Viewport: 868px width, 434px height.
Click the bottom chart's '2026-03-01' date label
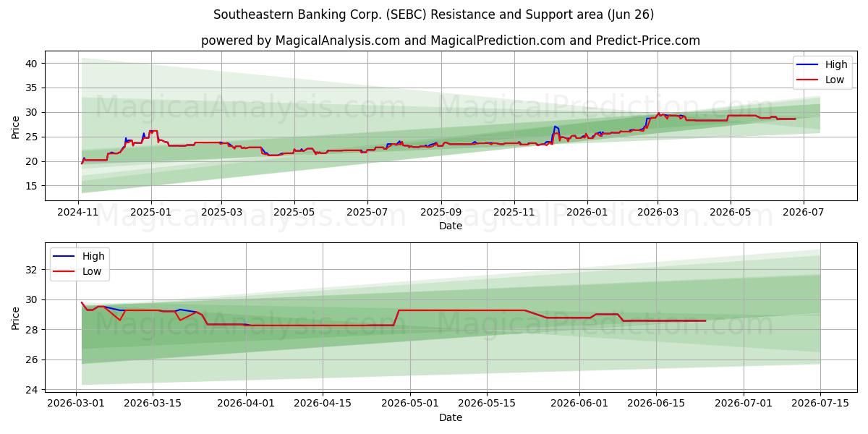(77, 405)
